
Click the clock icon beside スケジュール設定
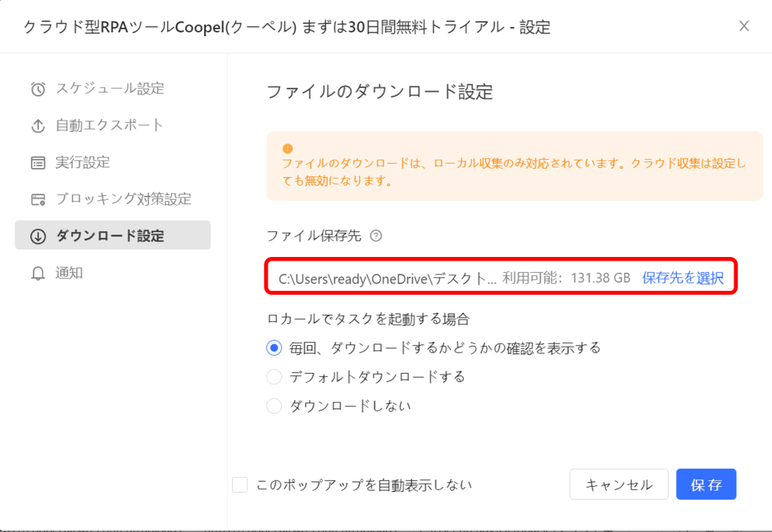tap(38, 89)
